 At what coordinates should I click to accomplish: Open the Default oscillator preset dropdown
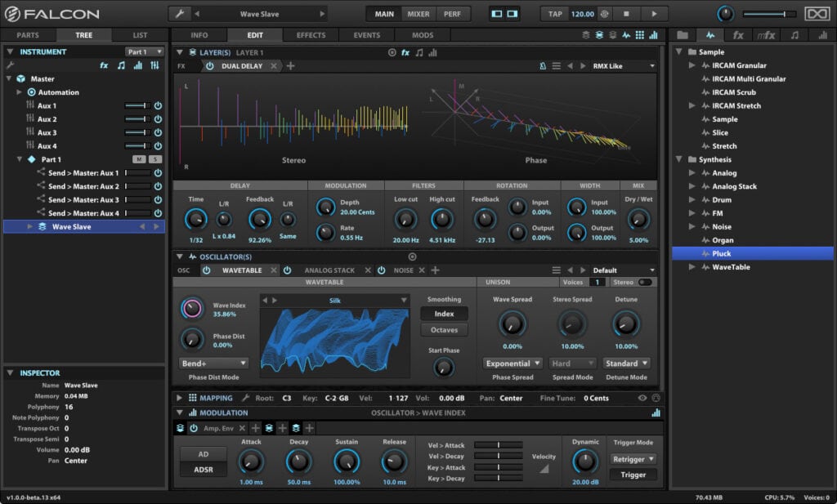pyautogui.click(x=624, y=270)
